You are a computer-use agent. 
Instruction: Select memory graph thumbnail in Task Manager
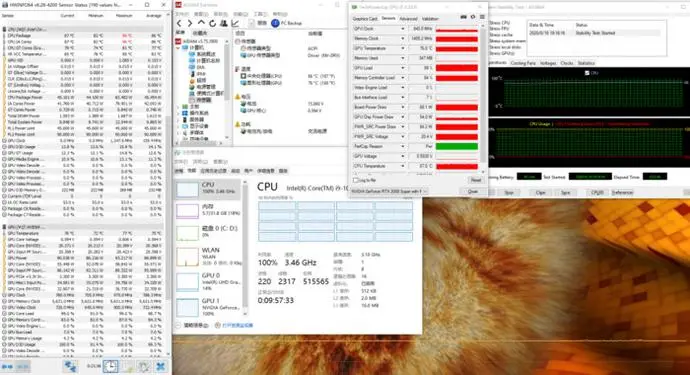[187, 211]
